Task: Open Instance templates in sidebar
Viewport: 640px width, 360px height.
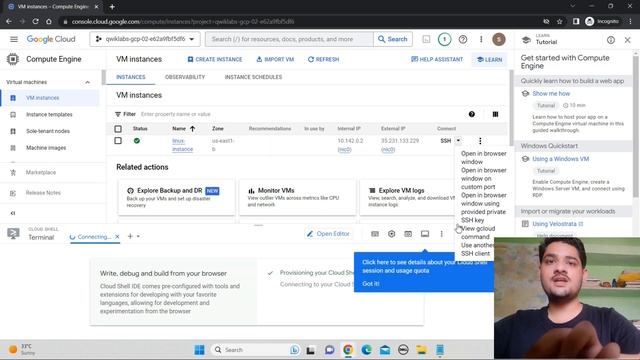Action: [x=50, y=115]
